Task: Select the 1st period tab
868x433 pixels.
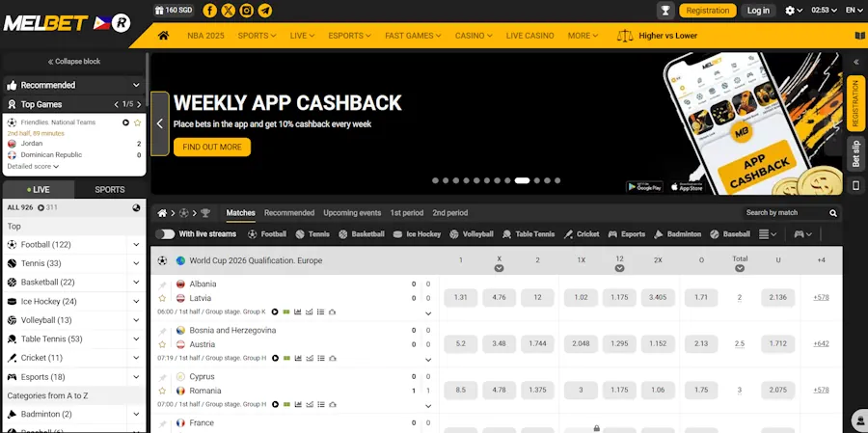Action: tap(406, 213)
